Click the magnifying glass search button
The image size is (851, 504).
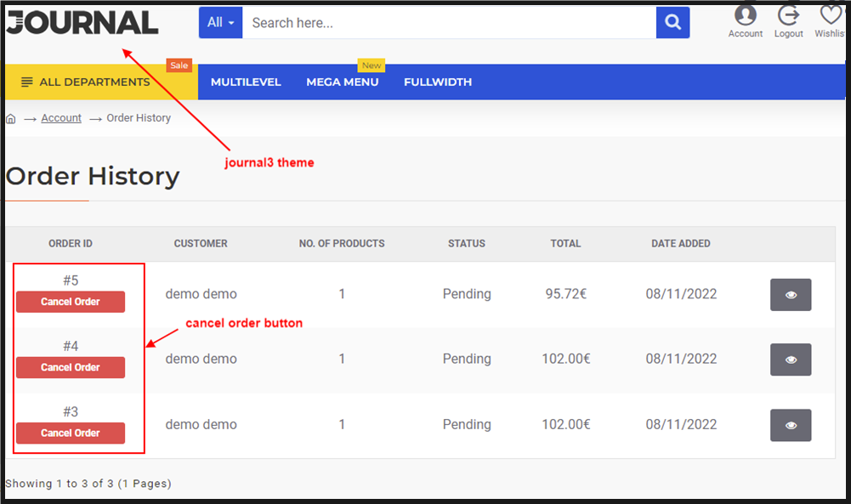(x=672, y=23)
